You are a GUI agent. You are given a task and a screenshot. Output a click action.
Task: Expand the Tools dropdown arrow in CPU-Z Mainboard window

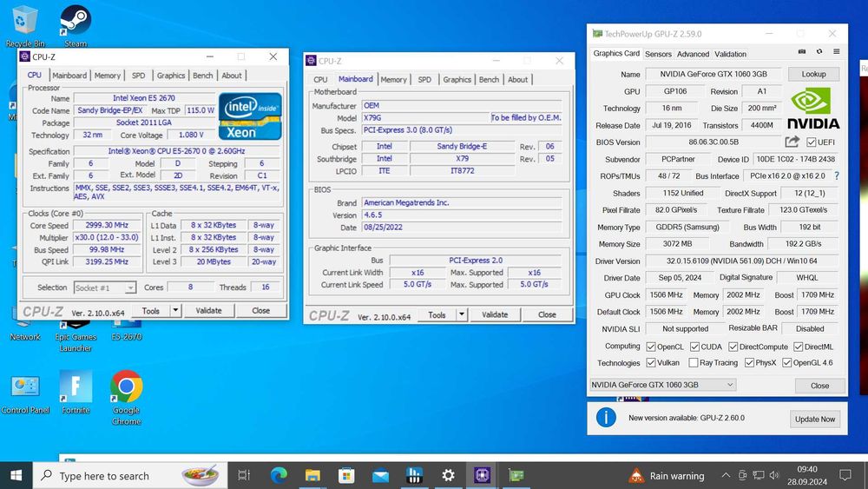[x=461, y=315]
